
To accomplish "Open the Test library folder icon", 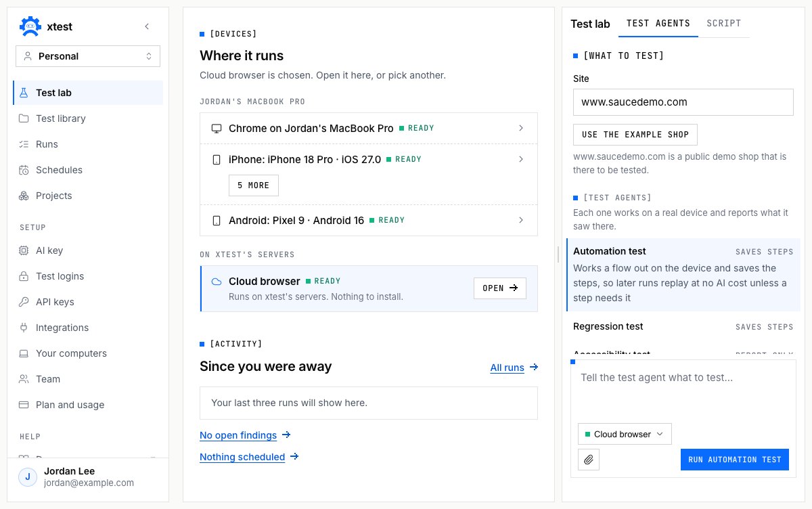I will (24, 118).
